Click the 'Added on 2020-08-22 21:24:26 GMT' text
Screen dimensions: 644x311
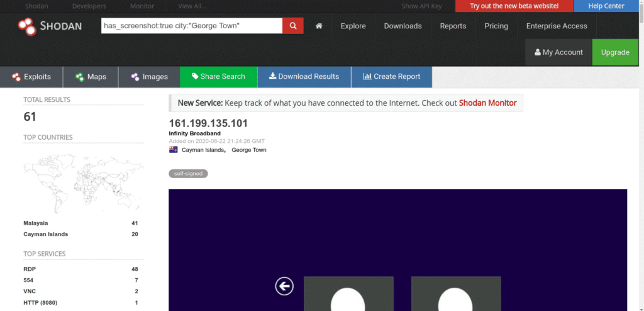tap(217, 141)
